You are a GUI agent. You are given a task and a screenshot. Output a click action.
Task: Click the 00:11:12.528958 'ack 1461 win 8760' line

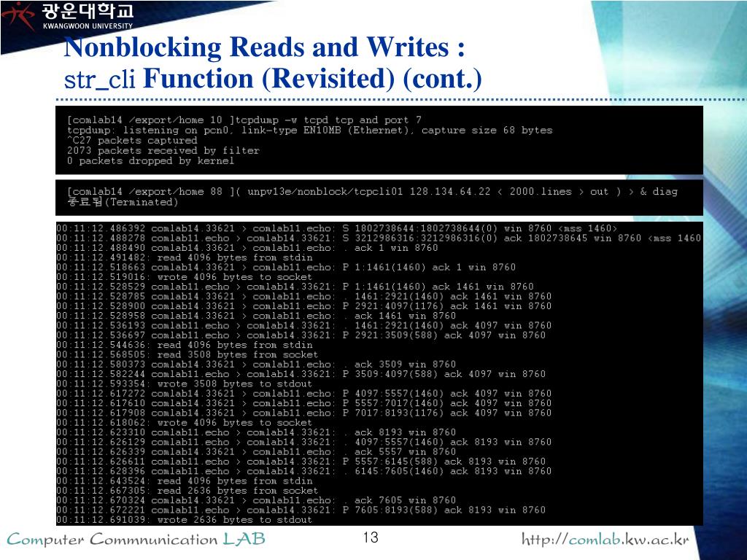pos(256,316)
